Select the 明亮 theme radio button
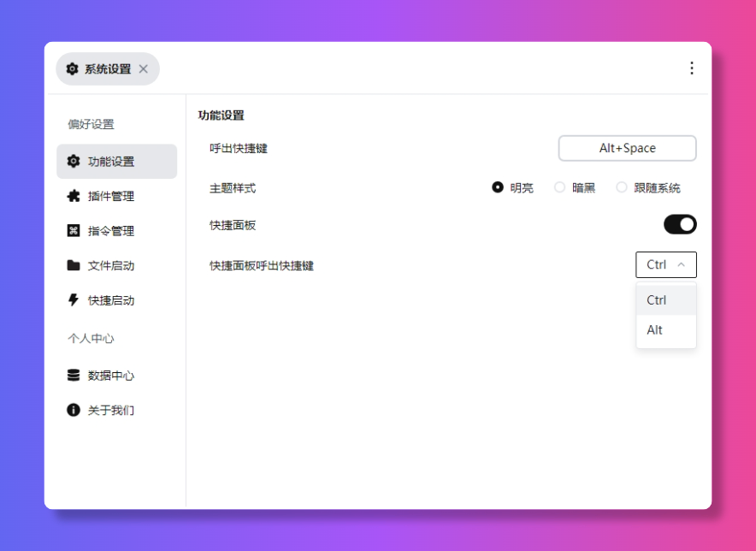This screenshot has height=551, width=756. [498, 187]
